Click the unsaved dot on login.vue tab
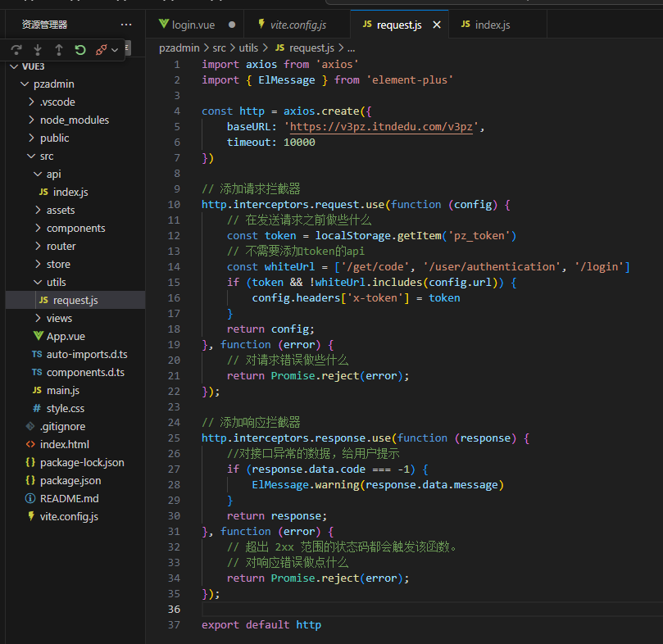The width and height of the screenshot is (663, 644). 232,25
